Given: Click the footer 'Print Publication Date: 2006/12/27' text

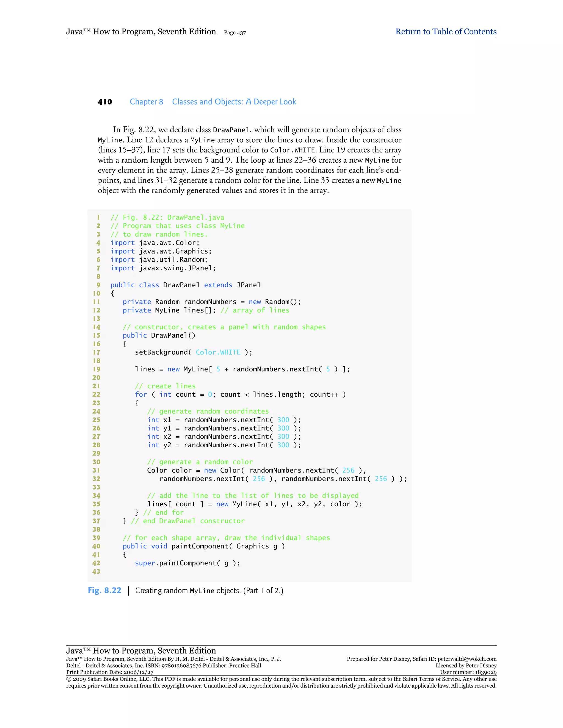Looking at the screenshot, I should click(x=110, y=672).
